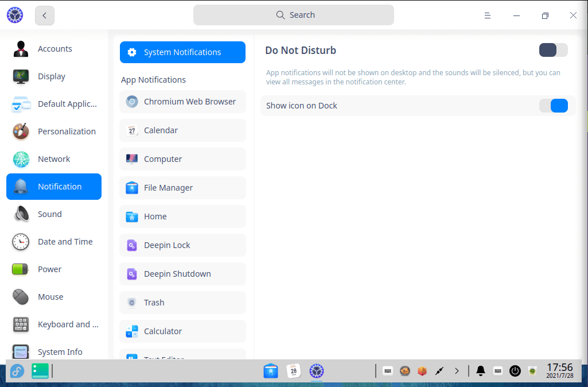Open Calendar from the dock
Screen dimensions: 588x387
[294, 371]
